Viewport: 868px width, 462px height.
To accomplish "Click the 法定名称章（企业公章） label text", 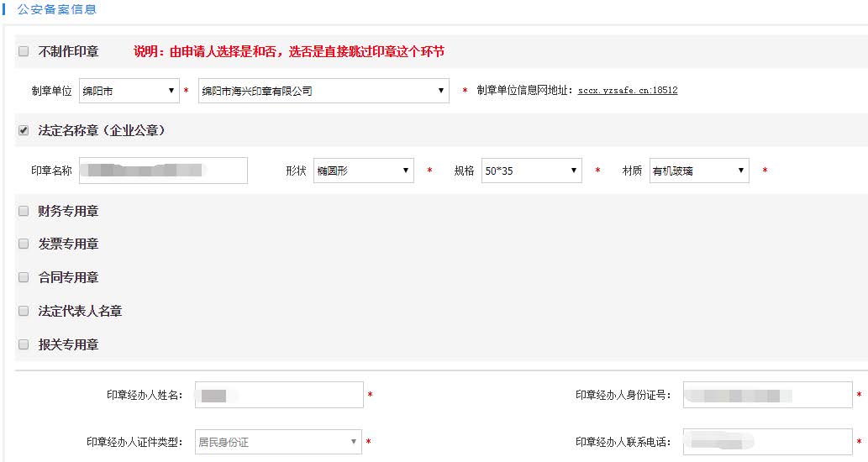I will click(102, 130).
